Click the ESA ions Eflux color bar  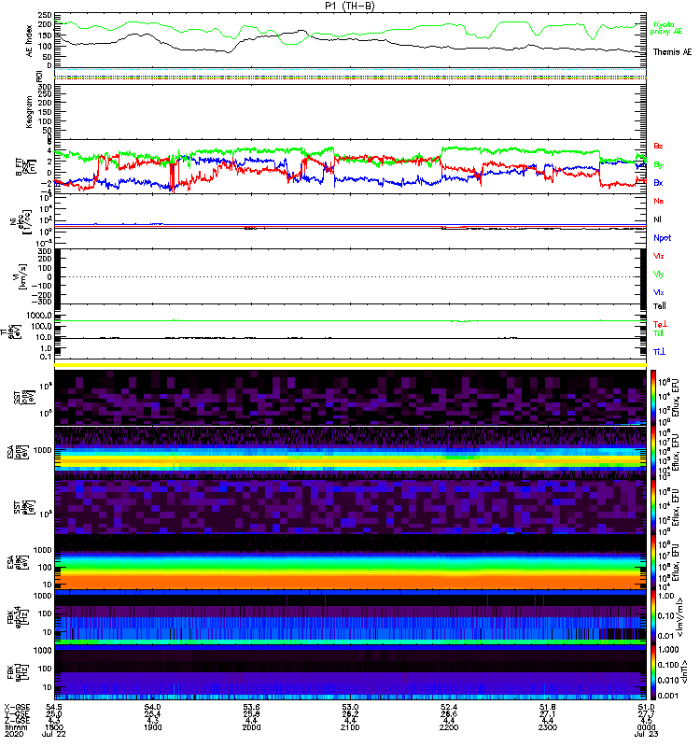pos(653,452)
